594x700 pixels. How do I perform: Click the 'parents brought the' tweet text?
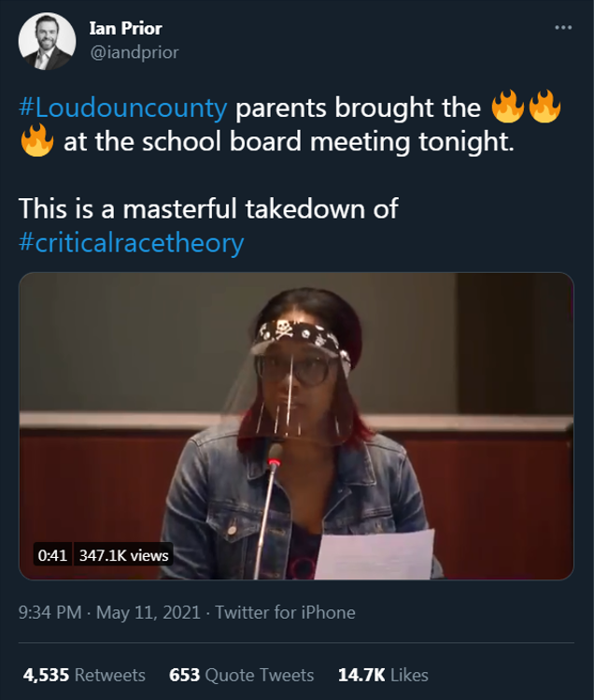coord(358,107)
